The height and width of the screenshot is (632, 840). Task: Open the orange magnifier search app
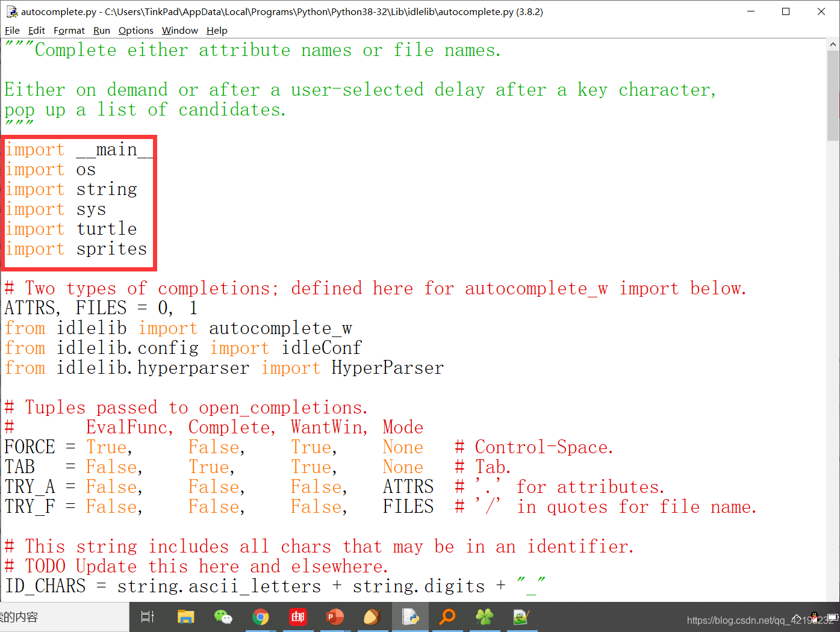(447, 617)
